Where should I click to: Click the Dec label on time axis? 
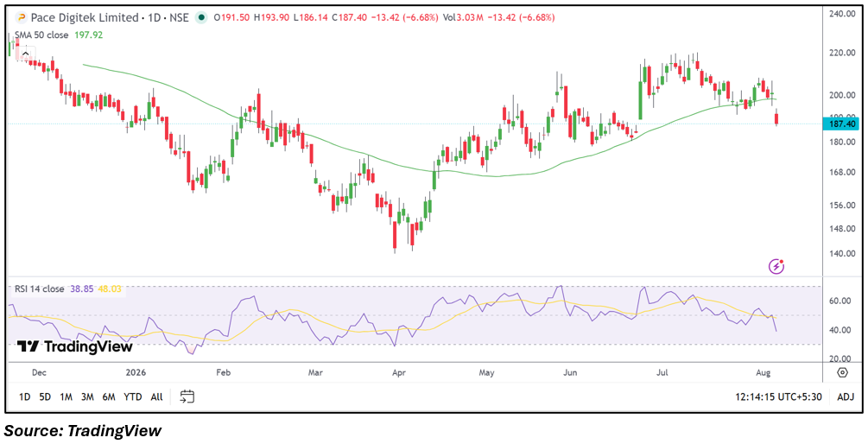39,372
